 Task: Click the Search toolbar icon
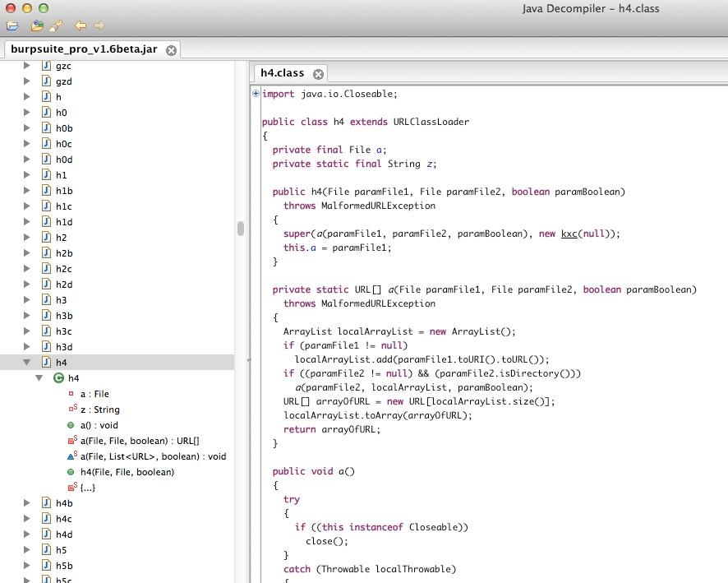pos(55,26)
